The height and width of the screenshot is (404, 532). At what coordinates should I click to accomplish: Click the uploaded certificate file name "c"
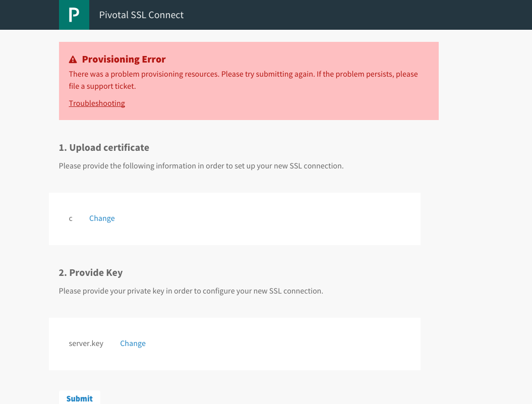point(71,218)
